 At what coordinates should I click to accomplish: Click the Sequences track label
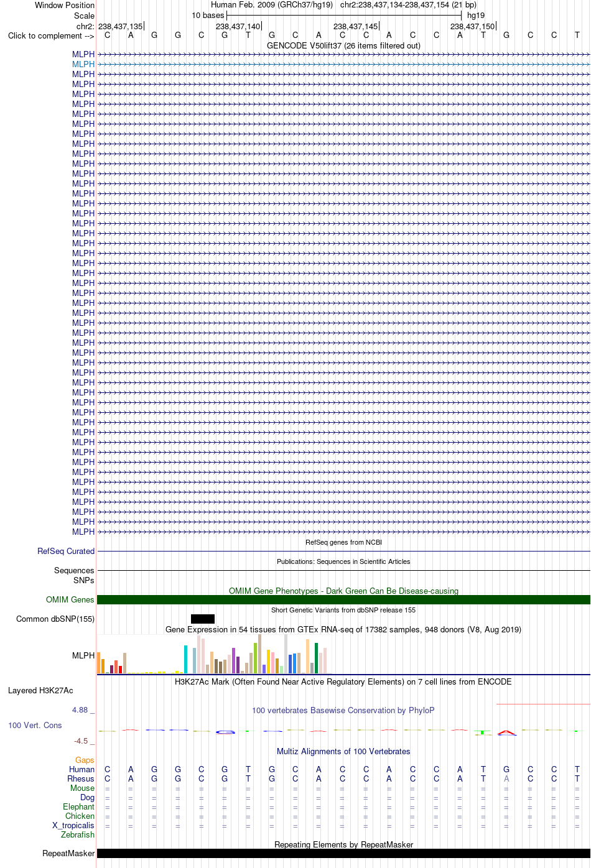pyautogui.click(x=74, y=570)
